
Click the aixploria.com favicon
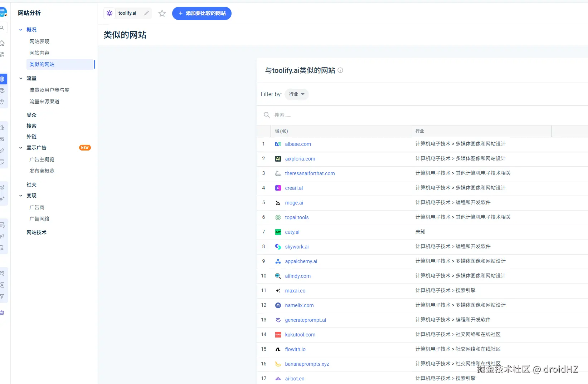[278, 159]
